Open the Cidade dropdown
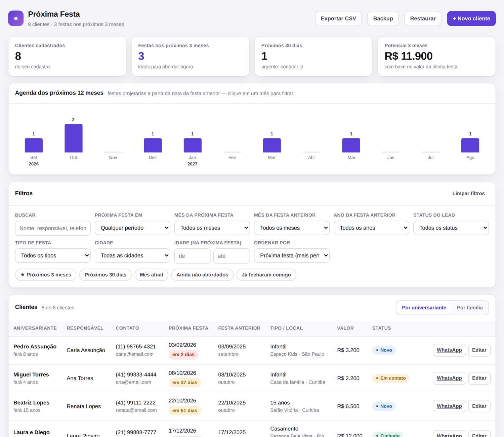Screen dimensions: 504x437 click(x=132, y=255)
